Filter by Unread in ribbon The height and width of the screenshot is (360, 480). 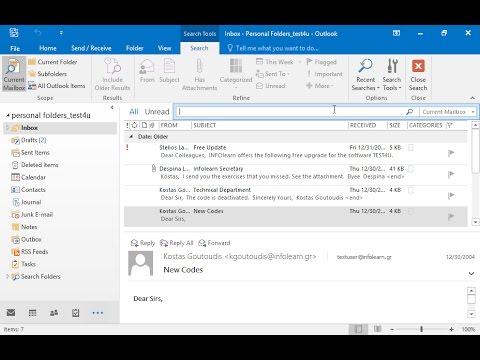pos(271,86)
